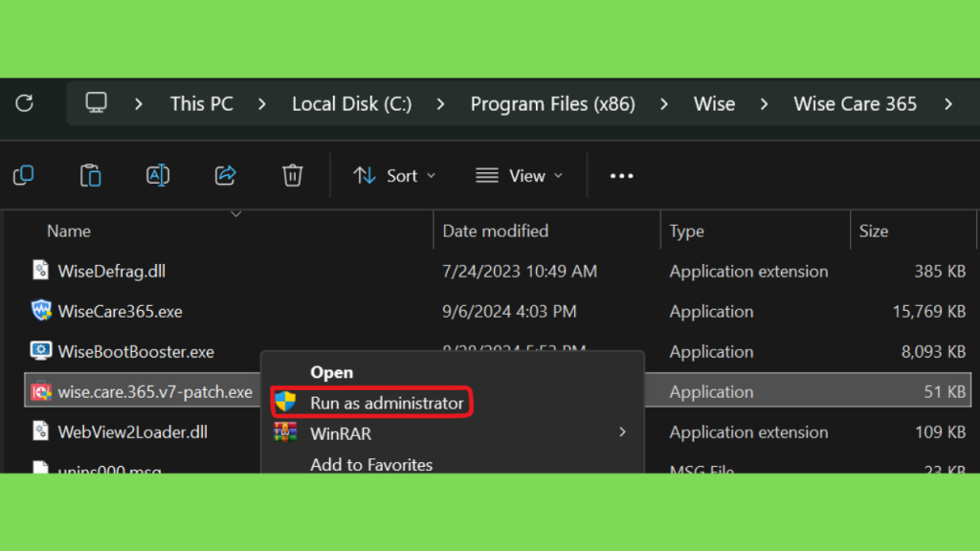Select the WiseBootBooster.exe file icon
Screen dimensions: 980x551
click(x=41, y=351)
